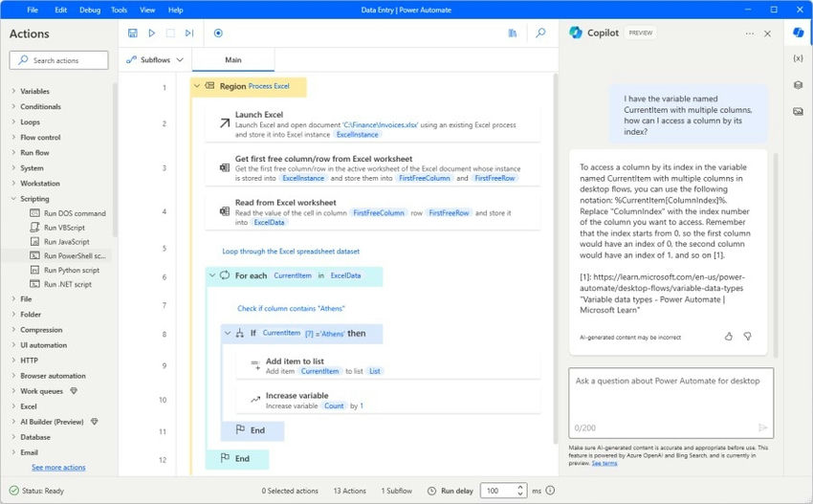Click the Run delay info icon
This screenshot has width=813, height=504.
(x=550, y=490)
